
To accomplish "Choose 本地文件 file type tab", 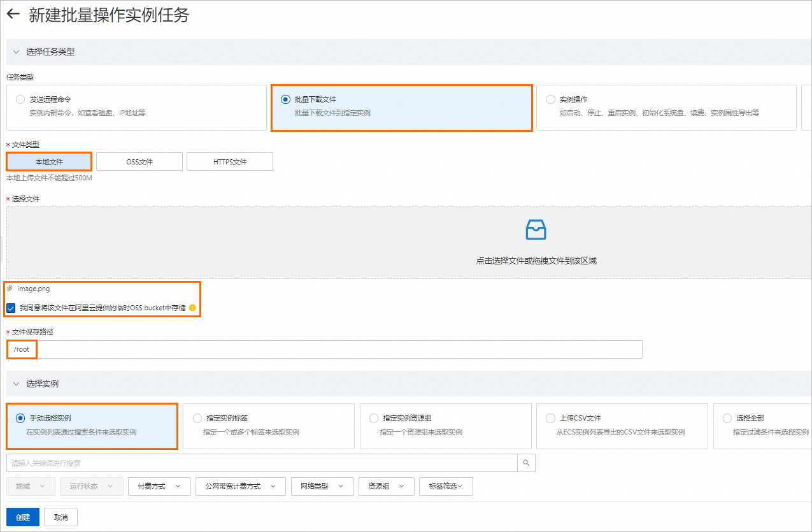I will (x=49, y=162).
